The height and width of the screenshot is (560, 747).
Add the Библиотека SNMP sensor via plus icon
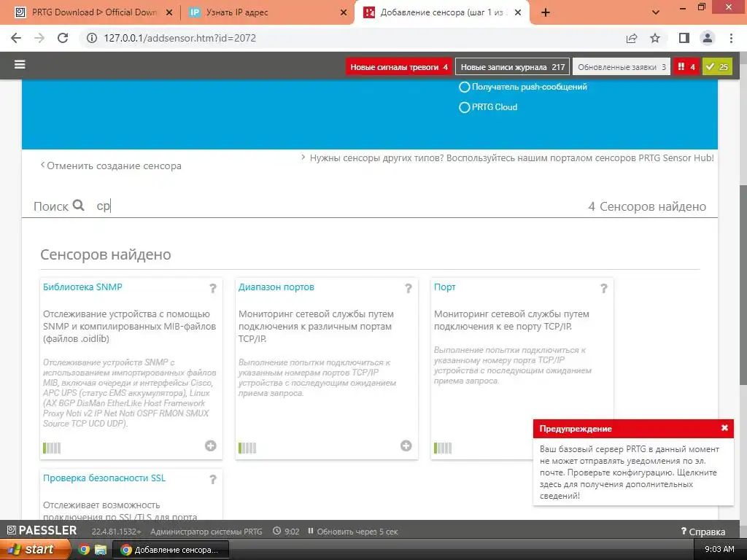click(211, 446)
